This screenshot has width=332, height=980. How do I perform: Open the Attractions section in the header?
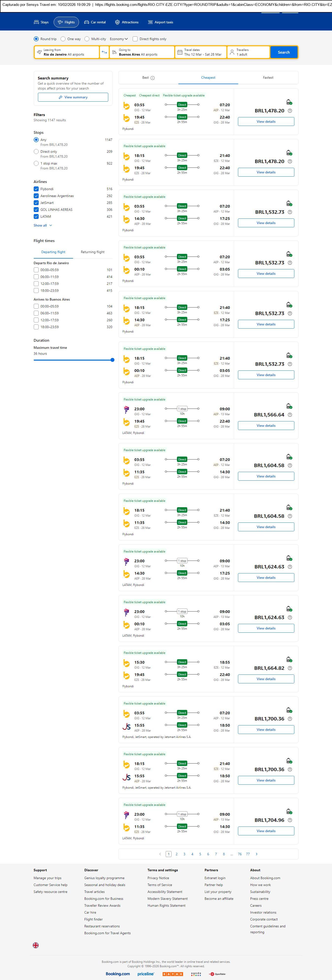coord(127,22)
